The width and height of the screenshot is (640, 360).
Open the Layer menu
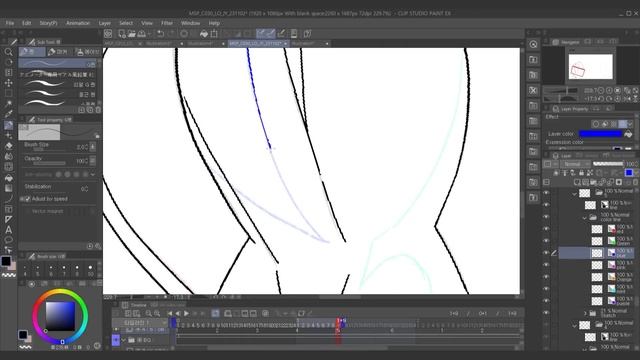[x=105, y=23]
